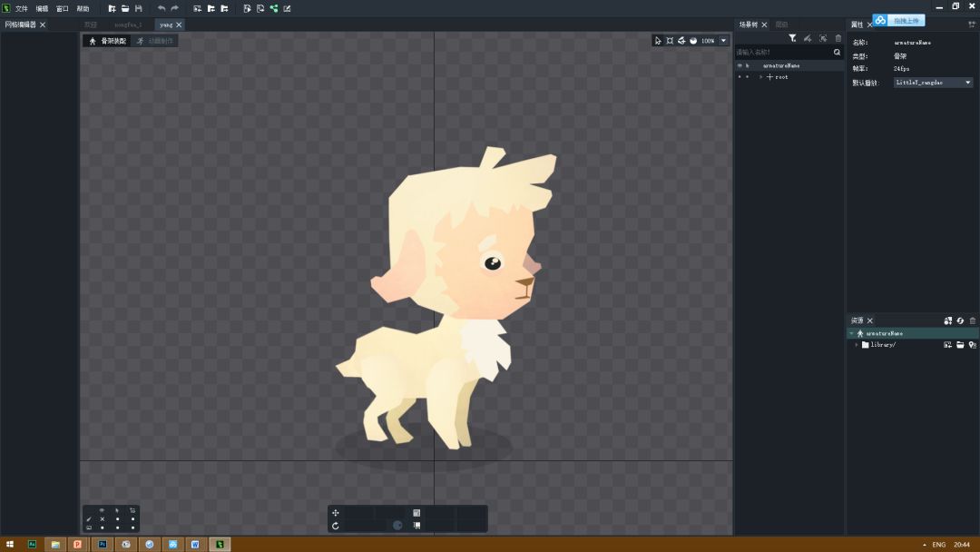Switch to the yang document tab

pos(166,25)
